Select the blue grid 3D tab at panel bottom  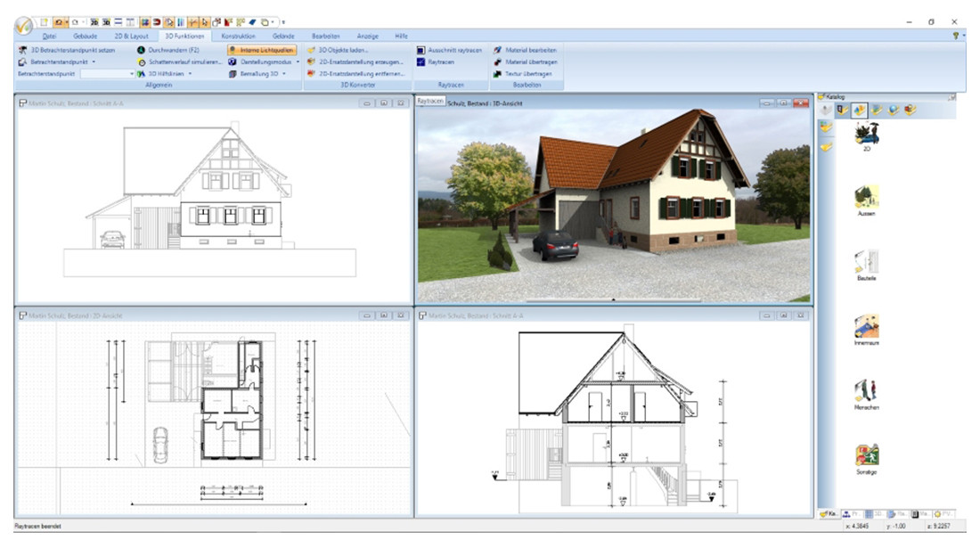coord(874,513)
